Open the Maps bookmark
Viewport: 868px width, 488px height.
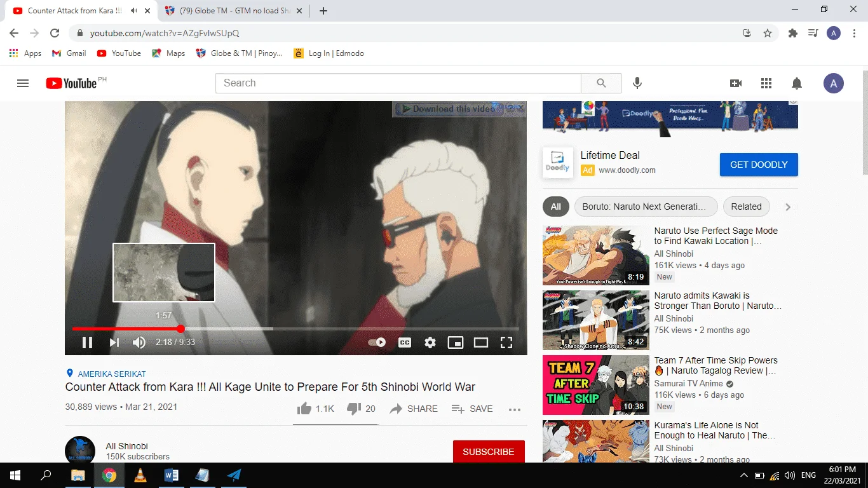coord(168,53)
